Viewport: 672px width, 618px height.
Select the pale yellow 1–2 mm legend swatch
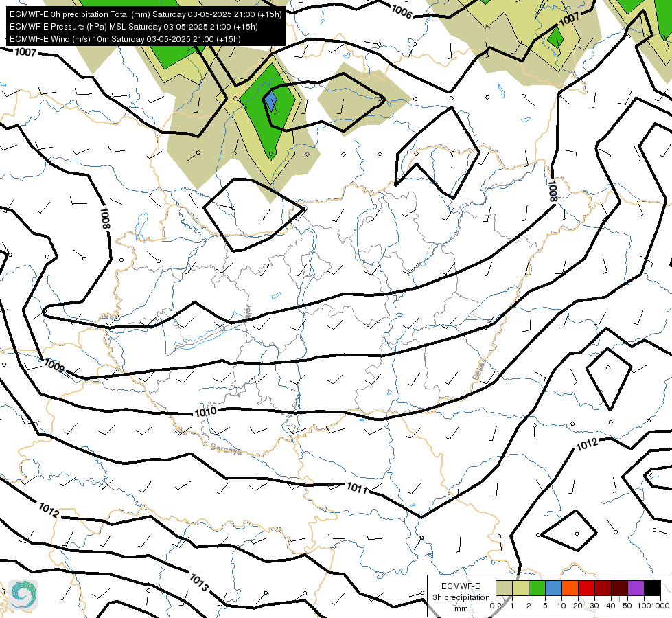520,588
